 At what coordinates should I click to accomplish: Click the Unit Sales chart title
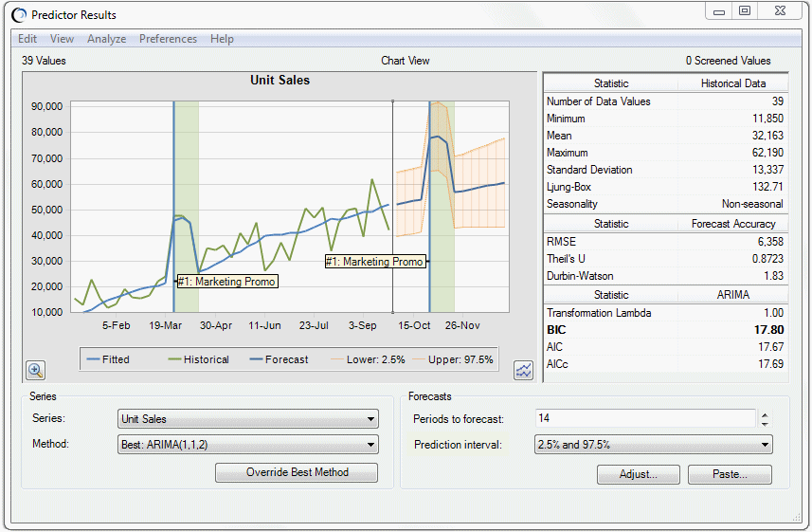[x=280, y=81]
